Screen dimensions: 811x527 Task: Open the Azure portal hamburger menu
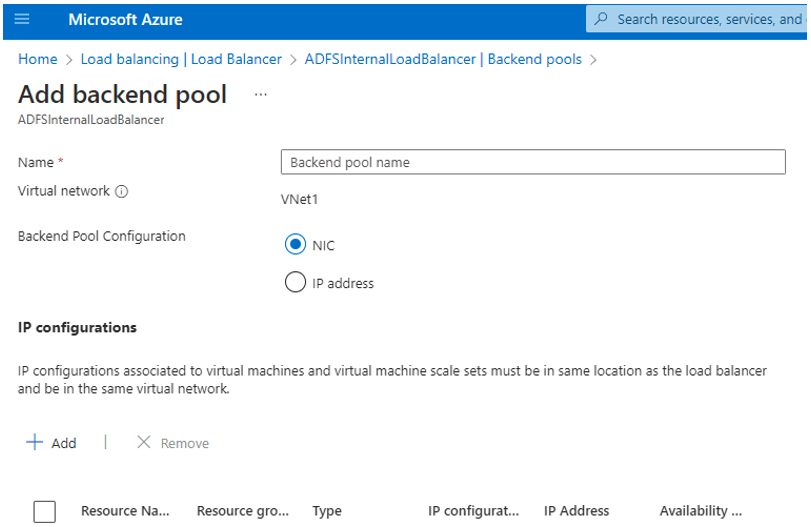22,20
